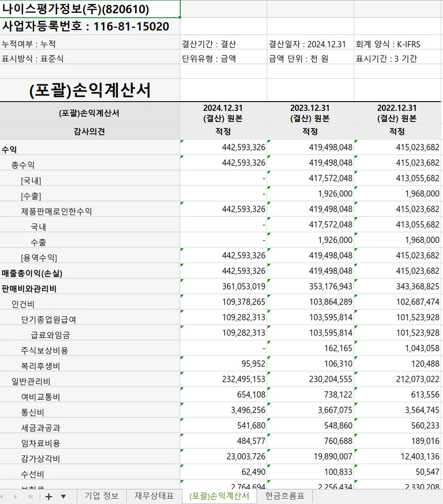Click the 사업자등록번호 : 116-81-15020 cell
The width and height of the screenshot is (443, 504).
click(90, 26)
